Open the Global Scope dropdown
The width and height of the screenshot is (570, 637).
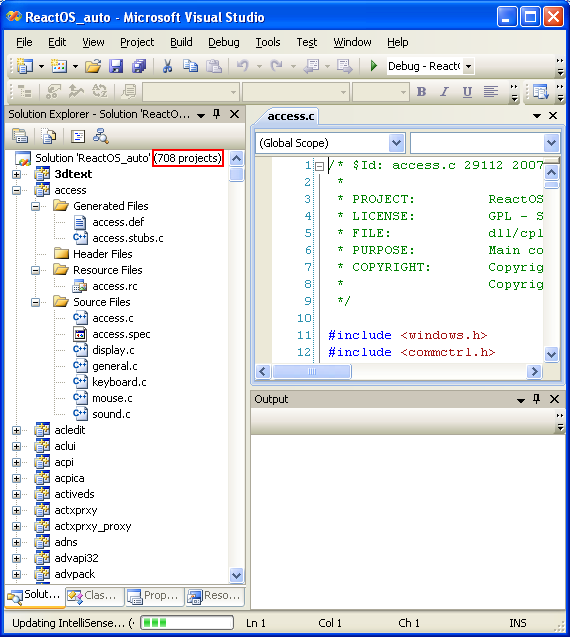tap(397, 143)
